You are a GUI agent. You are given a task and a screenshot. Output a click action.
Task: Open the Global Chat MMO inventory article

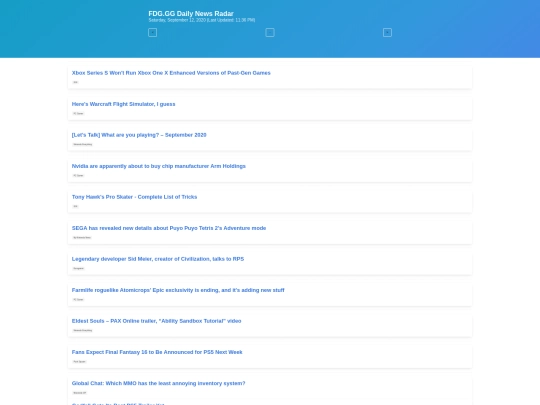point(158,383)
